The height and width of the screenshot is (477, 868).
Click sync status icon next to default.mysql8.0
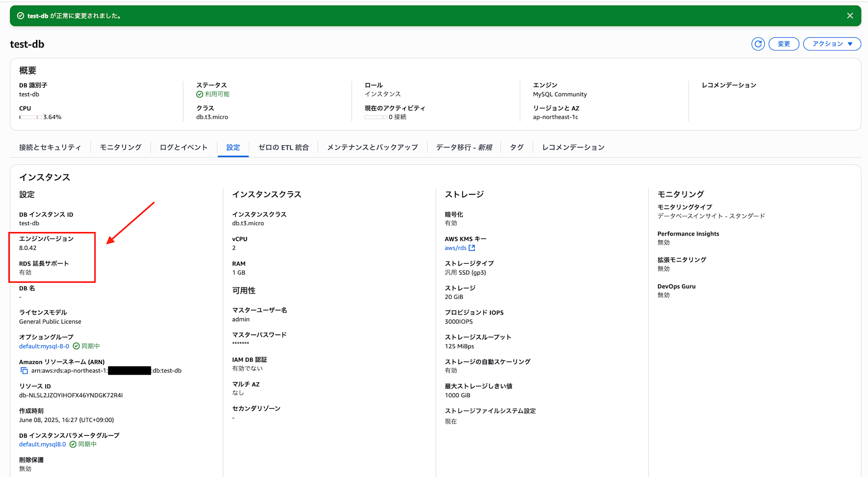[73, 444]
